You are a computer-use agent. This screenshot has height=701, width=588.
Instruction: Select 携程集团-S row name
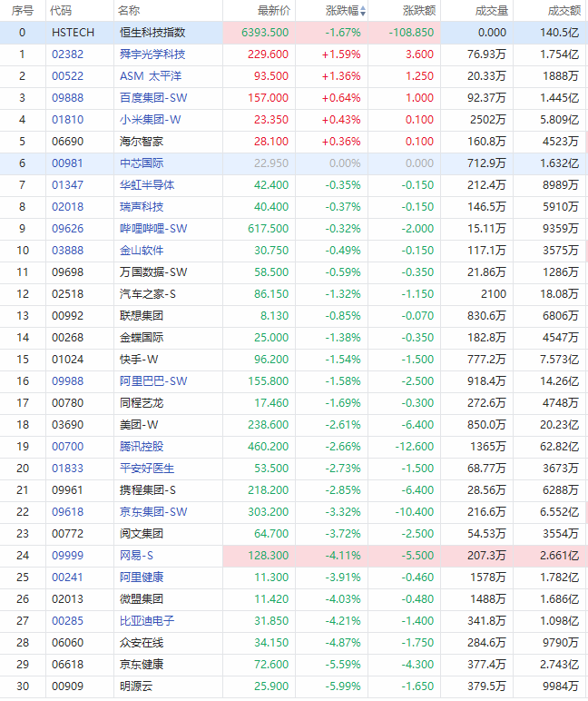[147, 490]
